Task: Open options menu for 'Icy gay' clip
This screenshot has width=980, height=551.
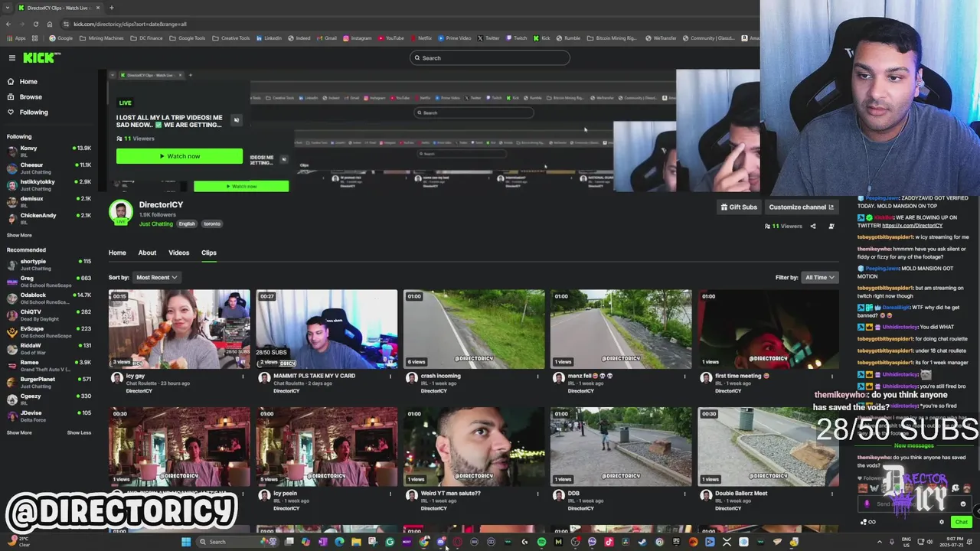Action: [243, 376]
